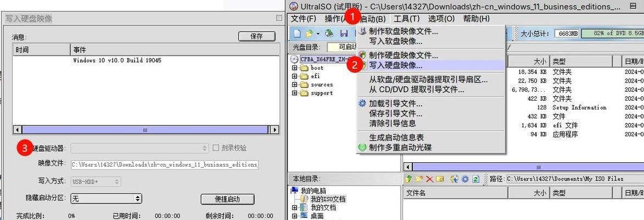Open the 工具(T) menu
Viewport: 644px width, 220px height.
click(x=407, y=19)
